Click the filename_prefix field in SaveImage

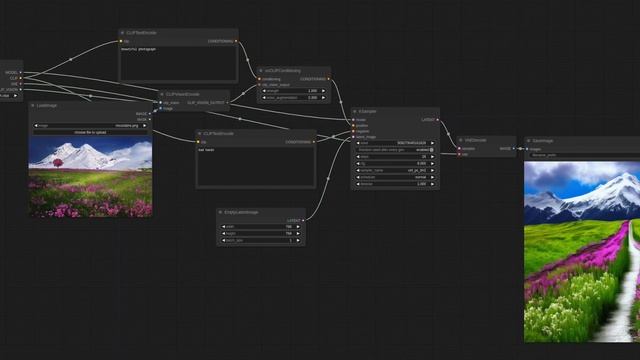point(584,156)
